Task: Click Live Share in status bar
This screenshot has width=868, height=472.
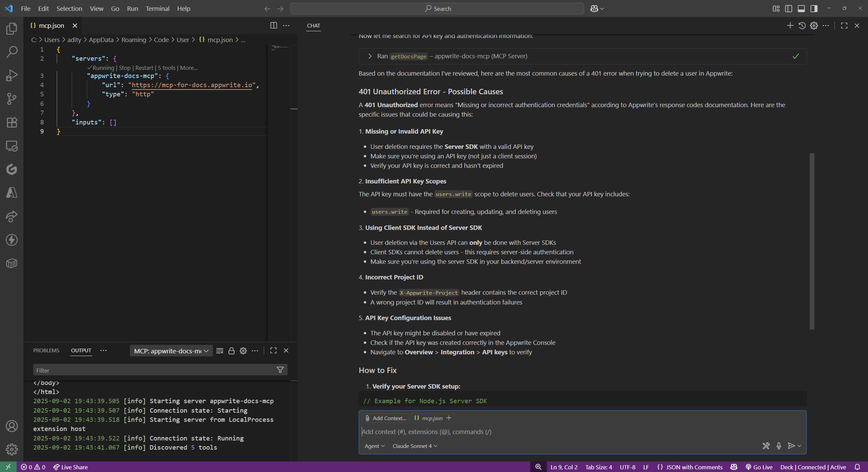Action: tap(71, 467)
